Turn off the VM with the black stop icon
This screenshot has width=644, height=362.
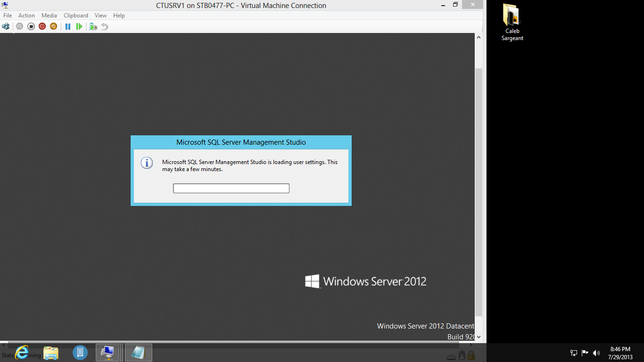click(x=31, y=26)
